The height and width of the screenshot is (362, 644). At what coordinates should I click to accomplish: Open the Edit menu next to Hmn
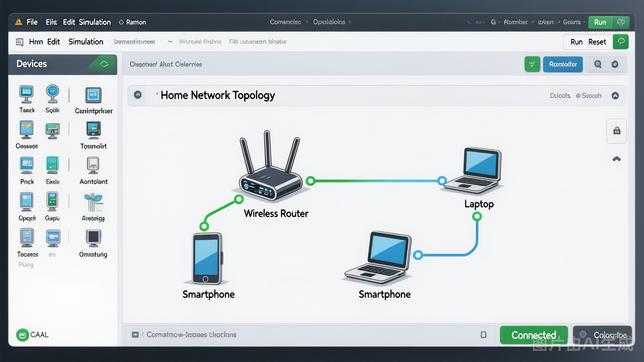point(54,42)
